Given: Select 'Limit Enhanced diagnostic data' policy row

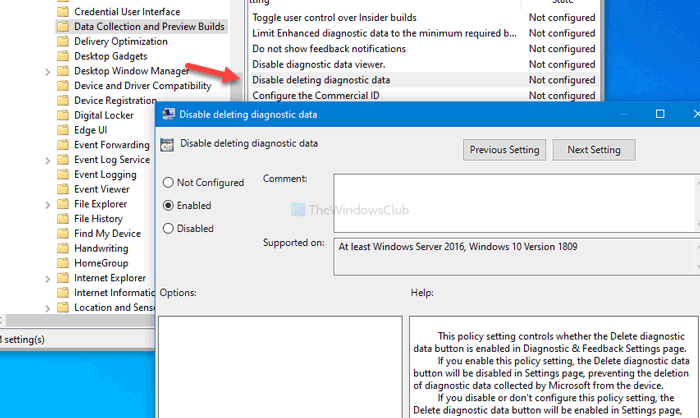Looking at the screenshot, I should [x=424, y=33].
